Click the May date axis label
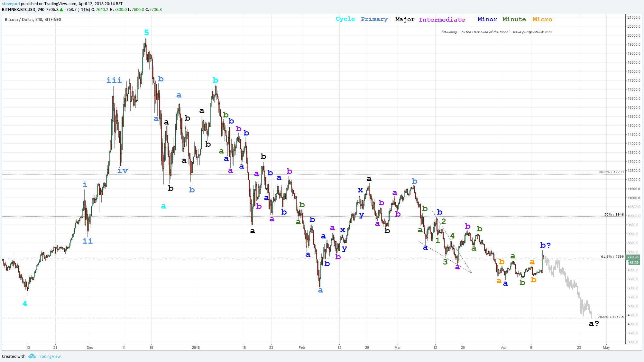The width and height of the screenshot is (644, 362). (606, 348)
